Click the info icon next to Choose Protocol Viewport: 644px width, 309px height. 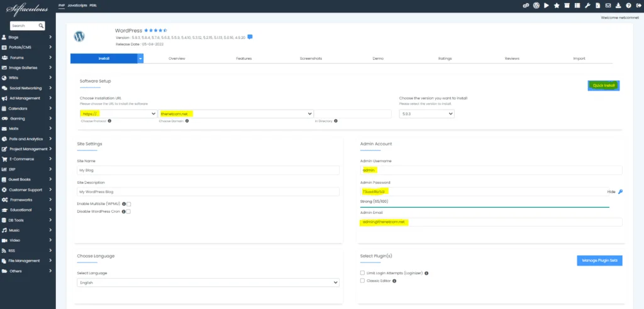[109, 121]
